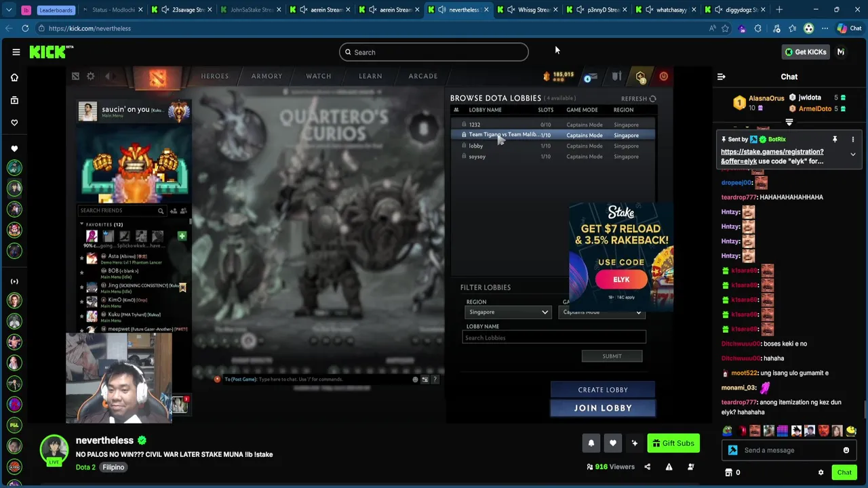Viewport: 868px width, 488px height.
Task: Switch to the Whissg stream browser tab
Action: (527, 9)
